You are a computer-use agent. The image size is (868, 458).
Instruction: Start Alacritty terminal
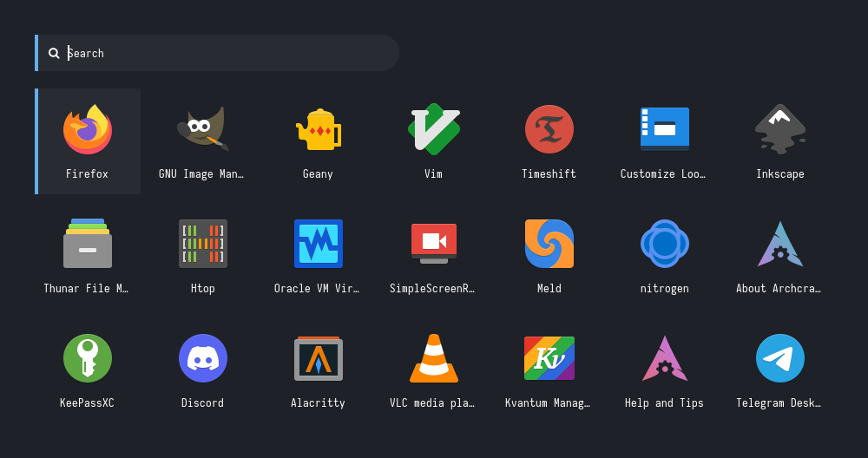click(x=318, y=359)
